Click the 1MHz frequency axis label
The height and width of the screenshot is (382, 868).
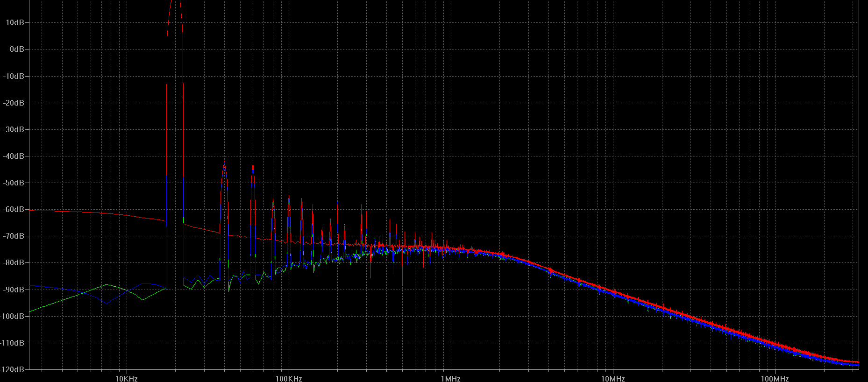pyautogui.click(x=451, y=378)
